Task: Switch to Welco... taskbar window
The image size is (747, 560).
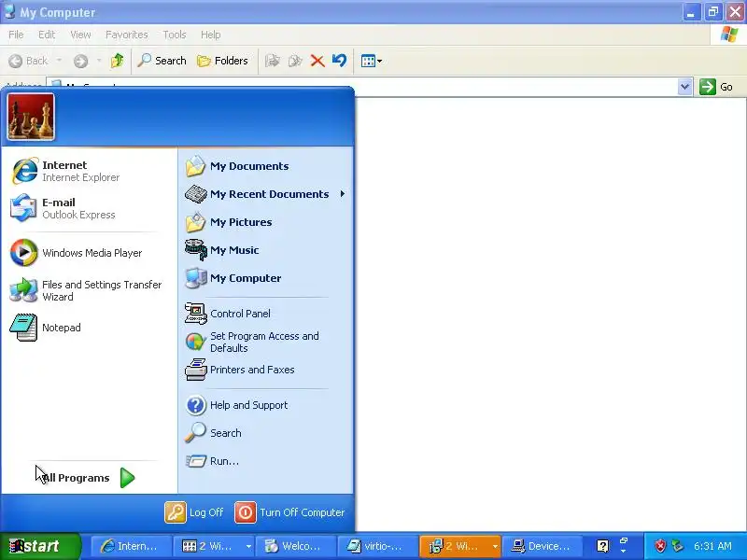Action: pos(295,546)
